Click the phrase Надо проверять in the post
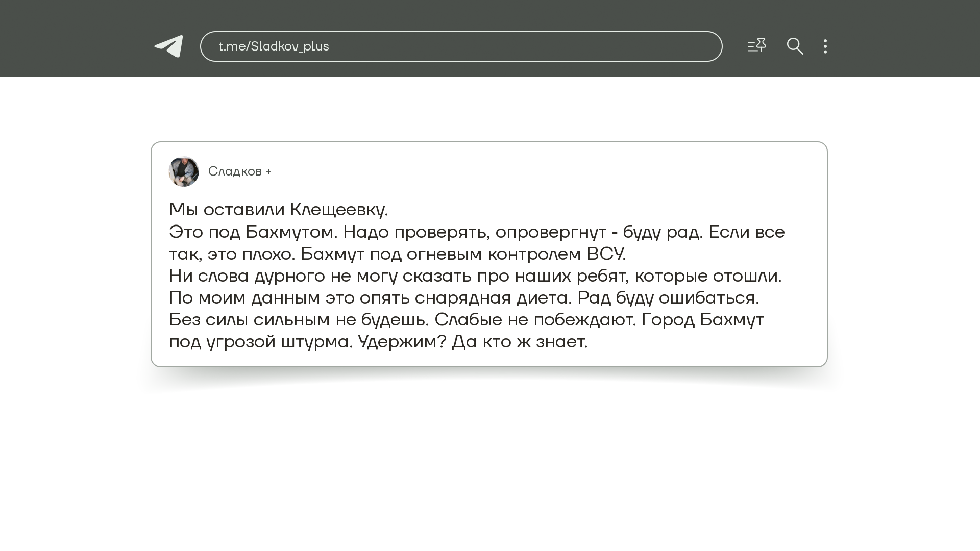980x551 pixels. [416, 232]
